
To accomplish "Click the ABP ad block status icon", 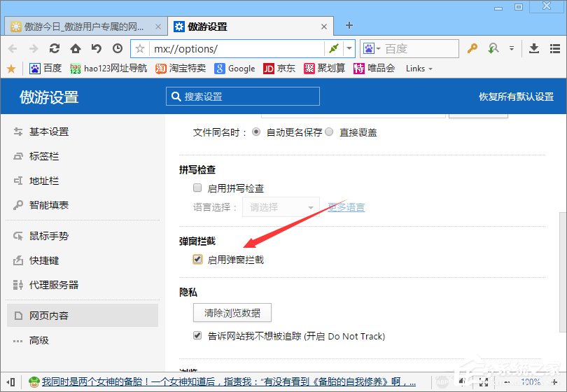I will click(442, 382).
